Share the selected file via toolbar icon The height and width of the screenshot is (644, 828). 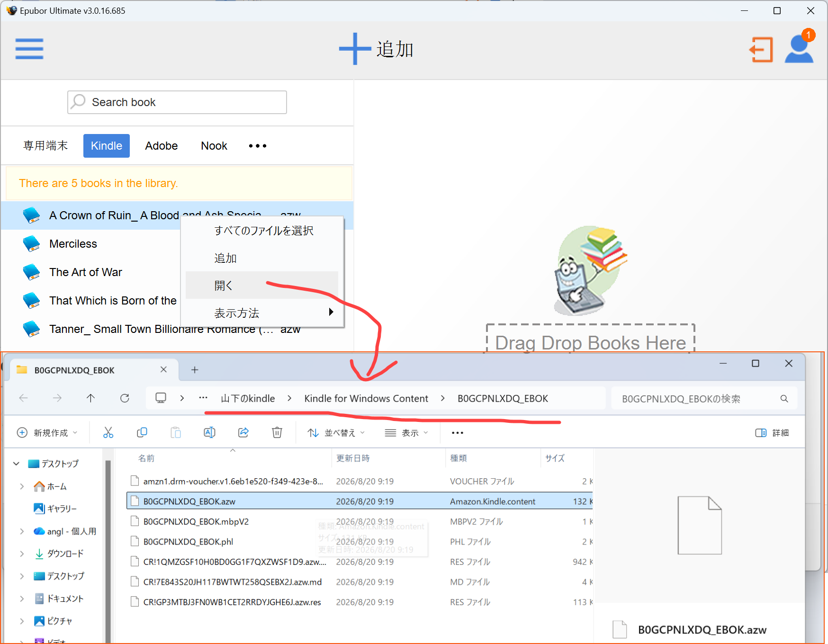243,432
